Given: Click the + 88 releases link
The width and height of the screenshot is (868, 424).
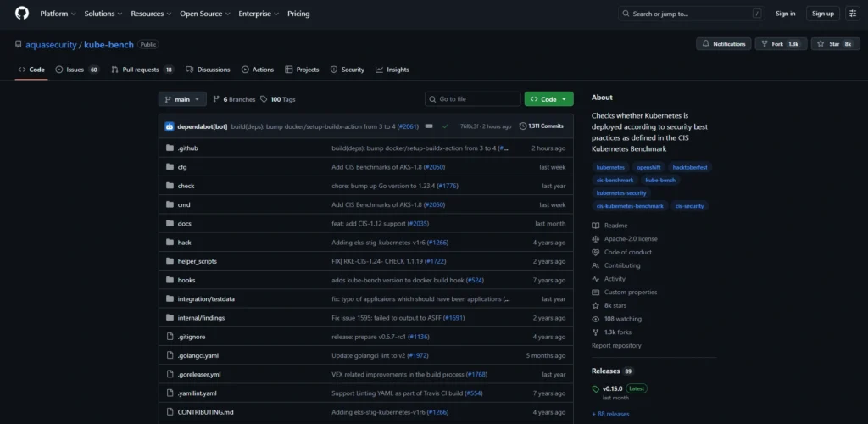Looking at the screenshot, I should coord(610,414).
